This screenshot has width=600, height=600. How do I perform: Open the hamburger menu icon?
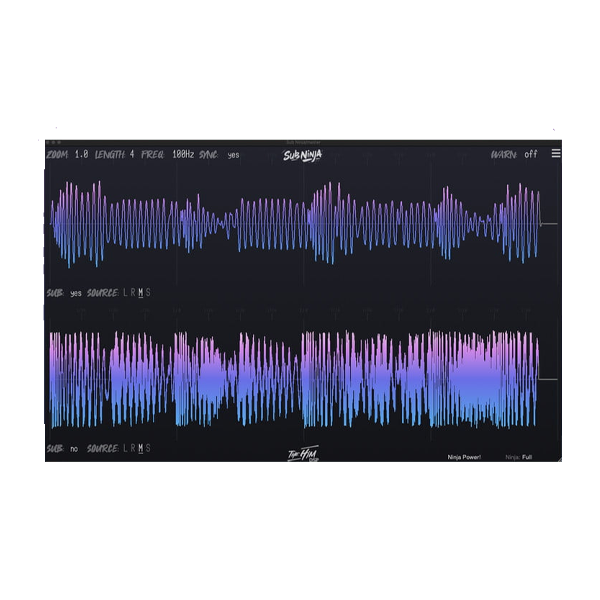coord(556,153)
